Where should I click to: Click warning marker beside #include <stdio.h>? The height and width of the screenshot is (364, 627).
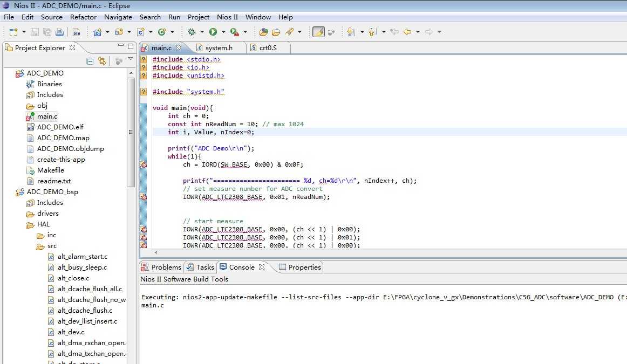coord(143,59)
